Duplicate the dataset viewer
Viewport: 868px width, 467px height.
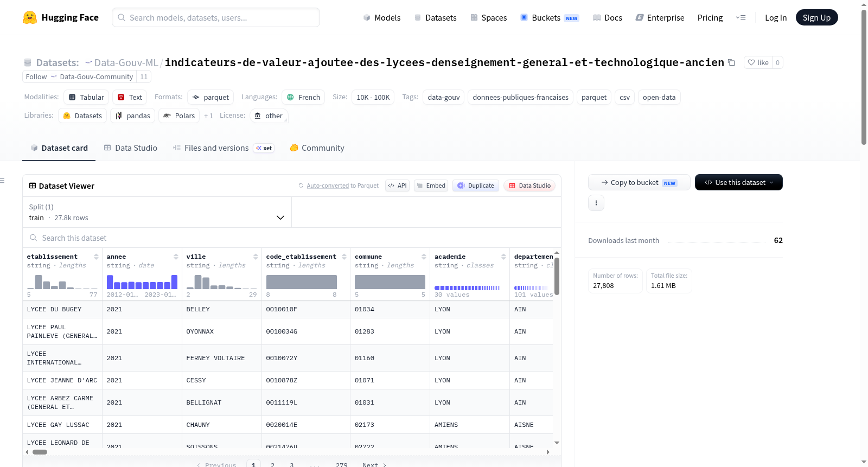click(x=476, y=185)
